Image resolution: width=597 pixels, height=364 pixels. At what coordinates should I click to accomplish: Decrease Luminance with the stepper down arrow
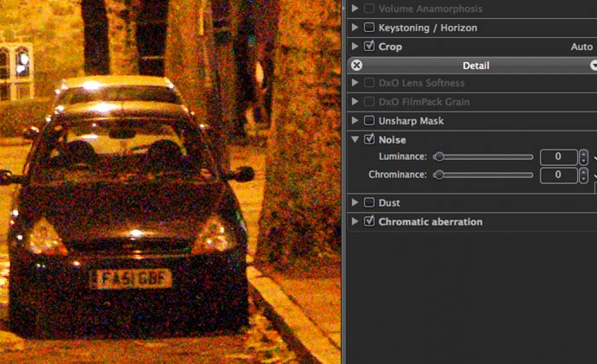tap(583, 161)
